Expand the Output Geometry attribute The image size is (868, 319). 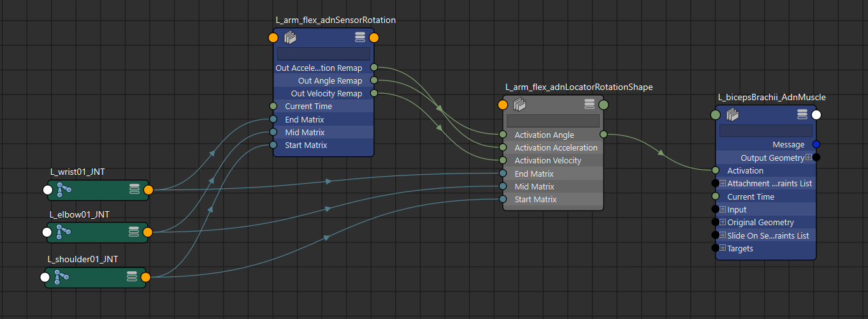click(x=809, y=158)
